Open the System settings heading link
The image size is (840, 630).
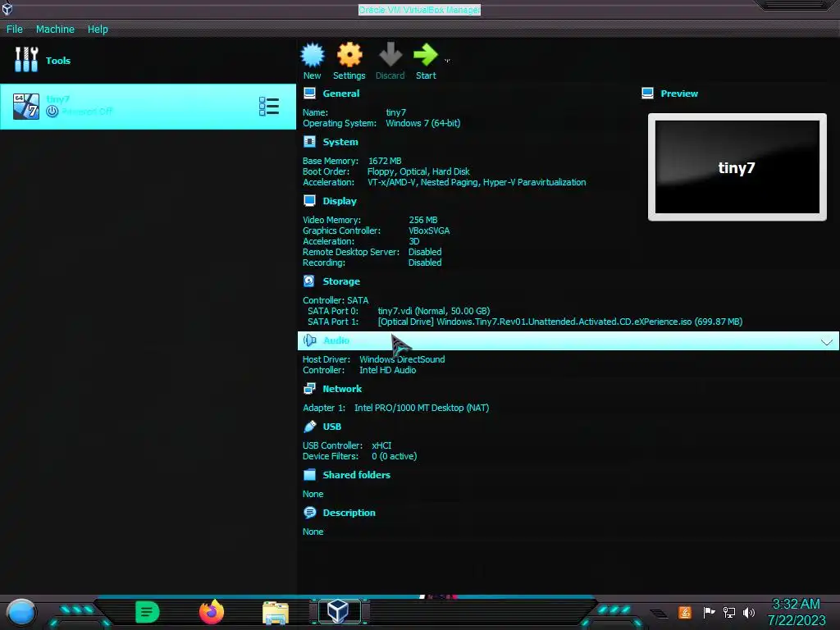(340, 142)
